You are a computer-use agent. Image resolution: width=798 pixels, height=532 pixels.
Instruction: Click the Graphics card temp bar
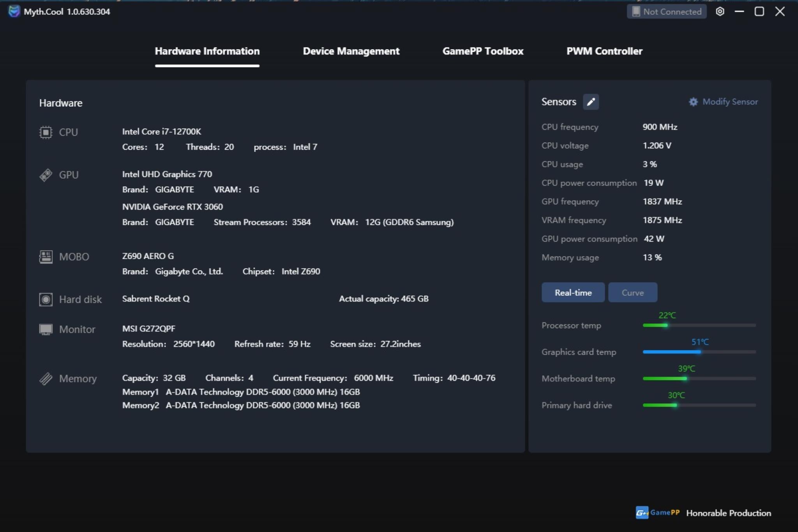click(699, 352)
